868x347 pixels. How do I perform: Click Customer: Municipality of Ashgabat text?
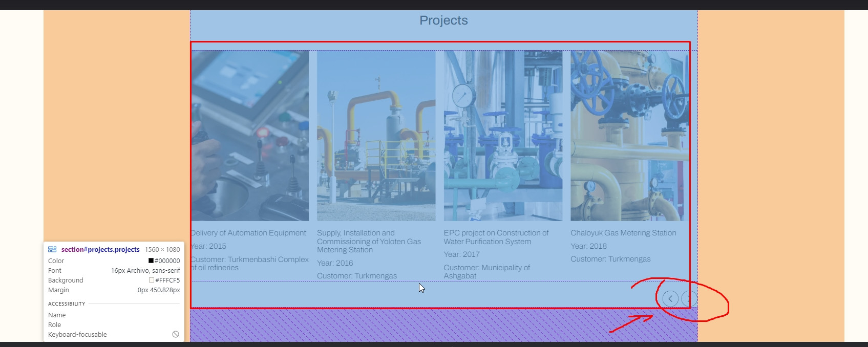pyautogui.click(x=487, y=272)
